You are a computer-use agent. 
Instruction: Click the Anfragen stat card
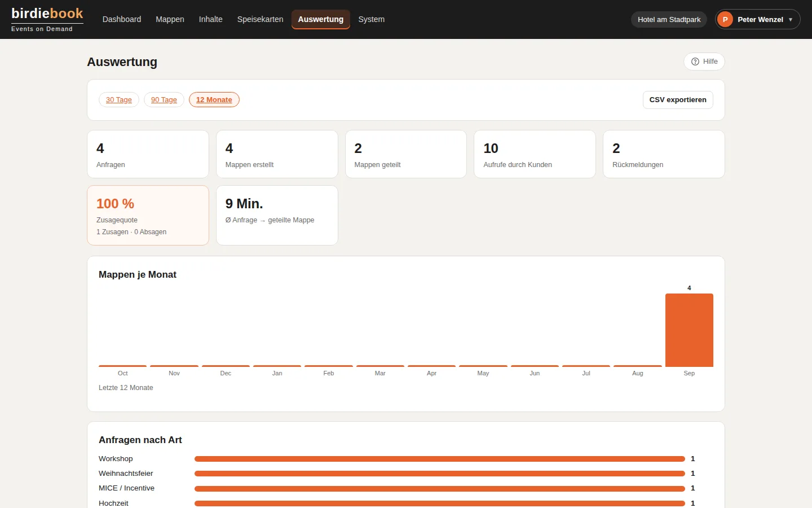(x=148, y=154)
